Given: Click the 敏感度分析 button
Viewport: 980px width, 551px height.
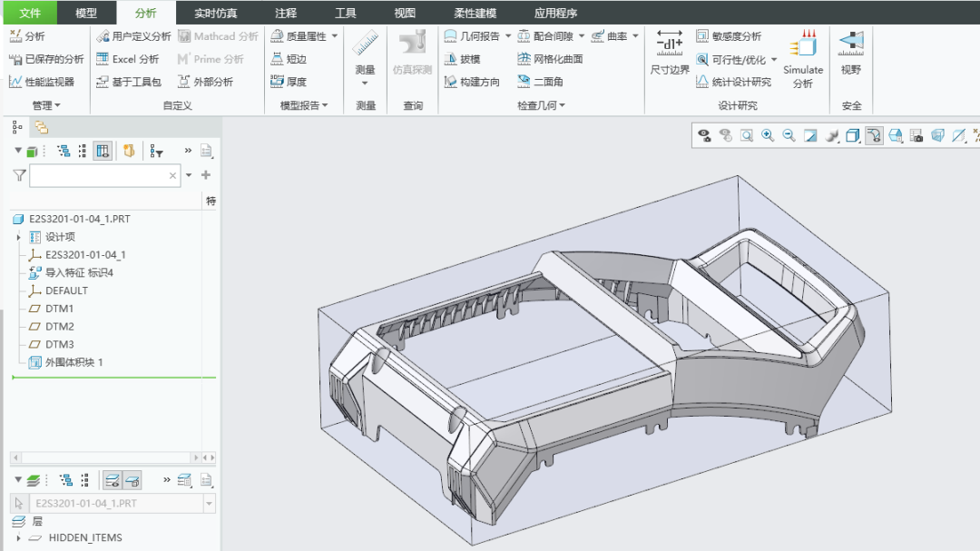Looking at the screenshot, I should (729, 36).
